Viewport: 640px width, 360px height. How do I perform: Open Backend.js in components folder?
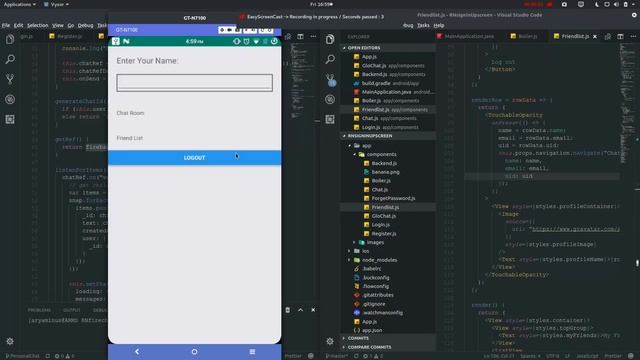pyautogui.click(x=384, y=163)
